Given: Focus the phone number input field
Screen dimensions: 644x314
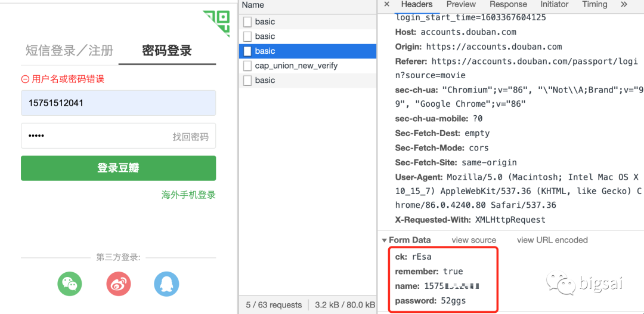Looking at the screenshot, I should click(x=118, y=103).
